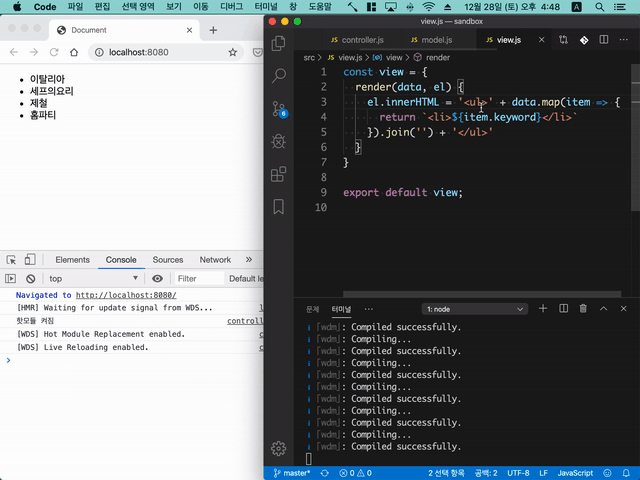Click the split editor icon
Image resolution: width=640 pixels, height=480 pixels.
605,40
